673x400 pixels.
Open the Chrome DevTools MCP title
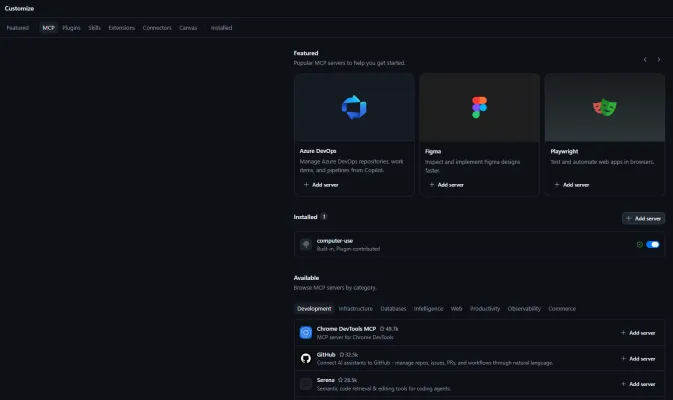coord(346,329)
